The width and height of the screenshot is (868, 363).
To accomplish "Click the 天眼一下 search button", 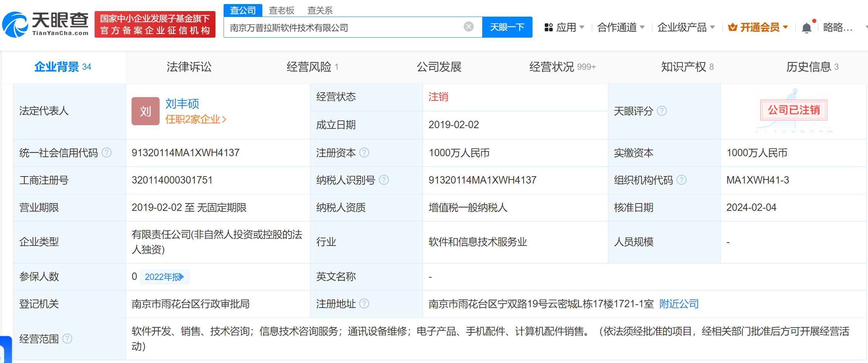I will pyautogui.click(x=507, y=27).
